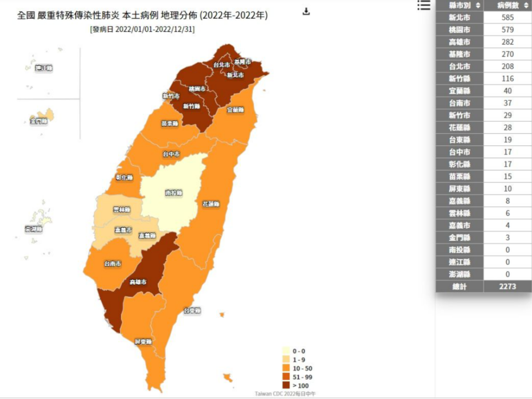Click 台東縣 row in the table

coord(483,140)
